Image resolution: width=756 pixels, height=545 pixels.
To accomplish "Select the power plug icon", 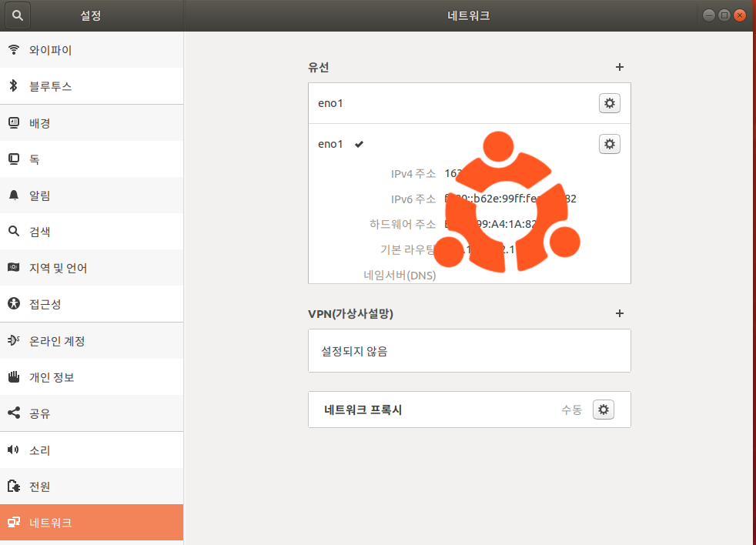I will click(x=14, y=486).
